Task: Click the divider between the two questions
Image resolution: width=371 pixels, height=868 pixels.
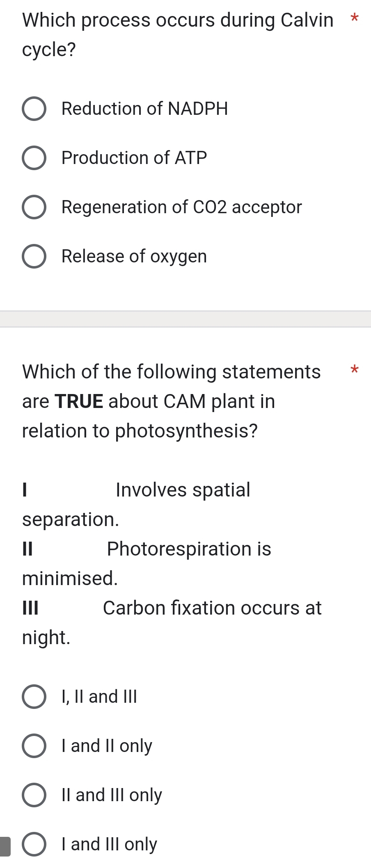Action: pyautogui.click(x=185, y=318)
